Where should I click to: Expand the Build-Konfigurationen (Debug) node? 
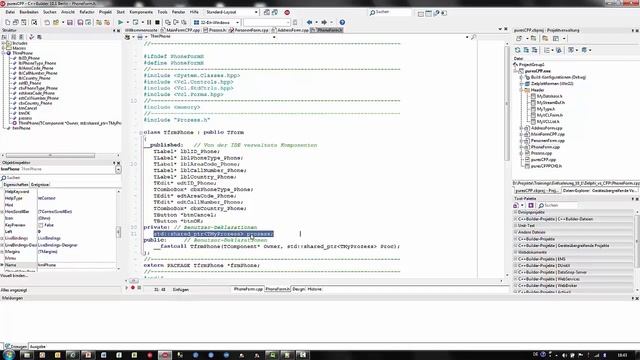tap(521, 77)
